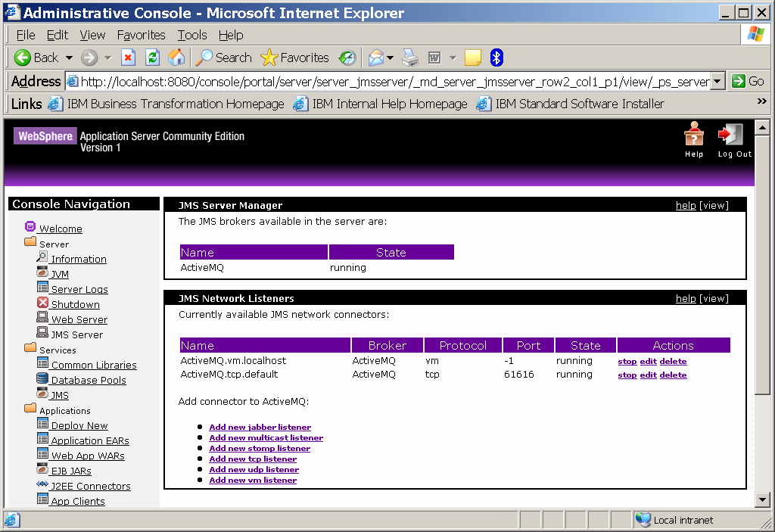Screen dimensions: 775x532
Task: Click the vertical scrollbar down arrow
Action: click(762, 499)
